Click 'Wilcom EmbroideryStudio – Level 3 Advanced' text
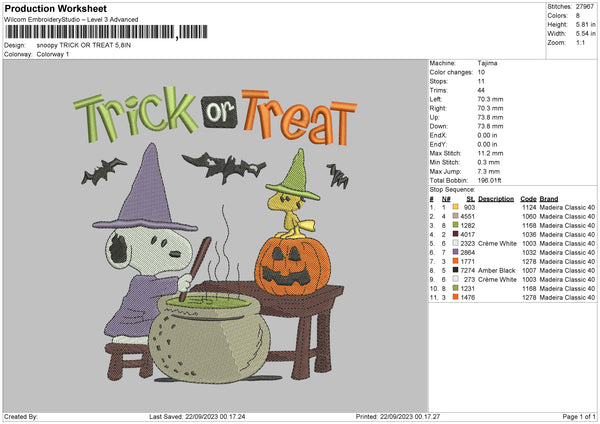Screen dimensions: 600x424 [x=71, y=20]
